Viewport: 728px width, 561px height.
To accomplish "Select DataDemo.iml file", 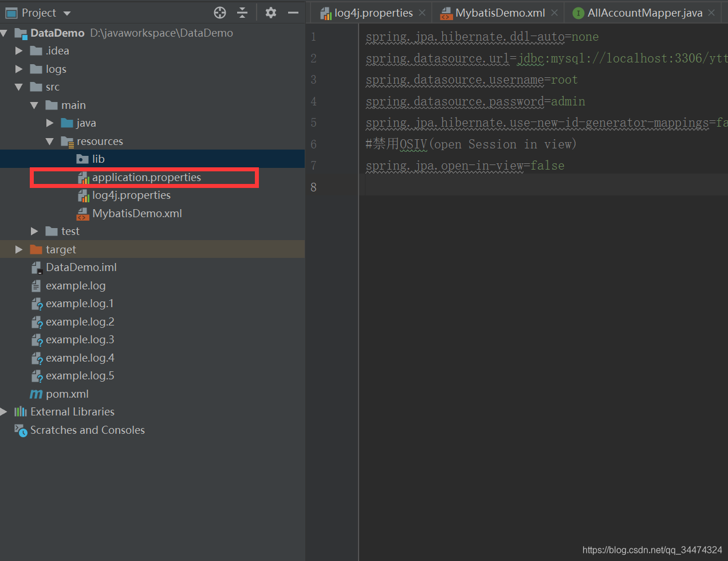I will pos(81,268).
